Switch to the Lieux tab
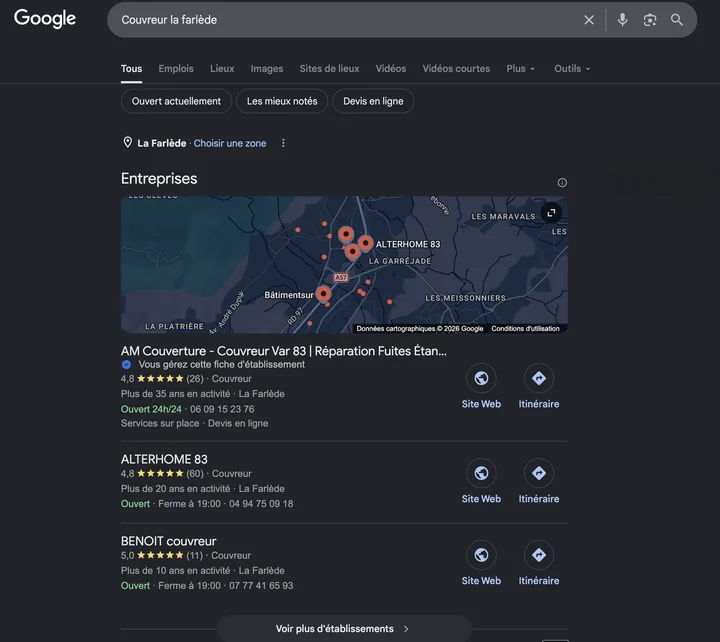 pyautogui.click(x=222, y=69)
